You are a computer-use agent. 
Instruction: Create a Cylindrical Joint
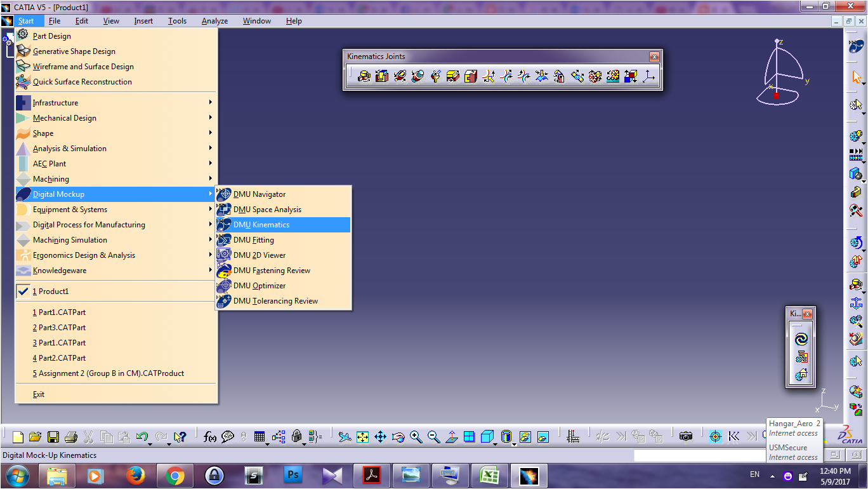click(x=399, y=76)
